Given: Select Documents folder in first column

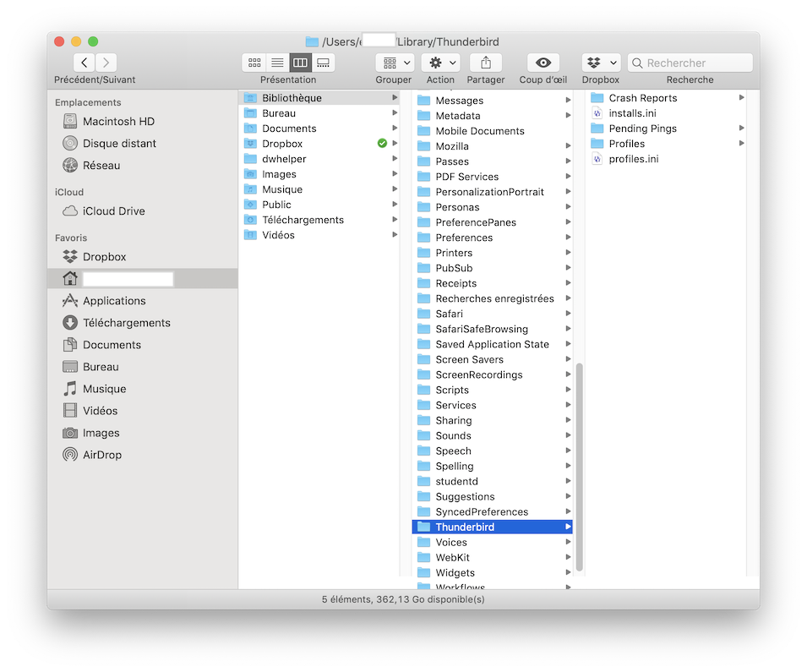Looking at the screenshot, I should [x=320, y=128].
